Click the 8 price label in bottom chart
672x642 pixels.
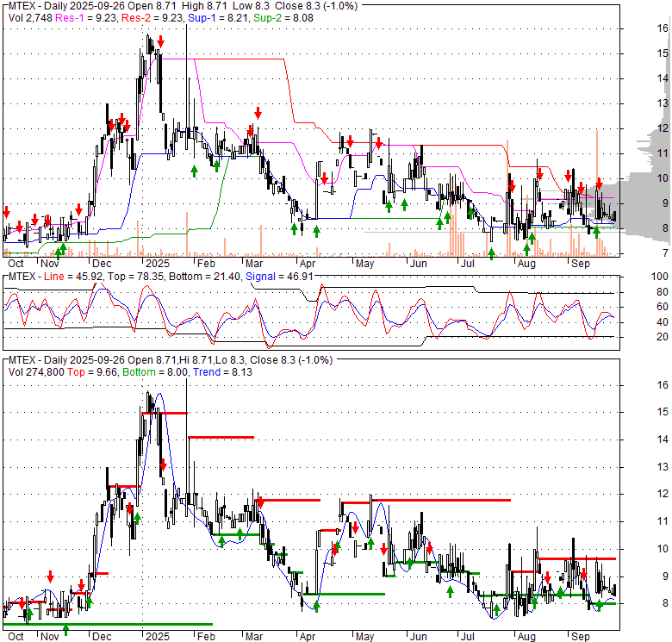(665, 603)
